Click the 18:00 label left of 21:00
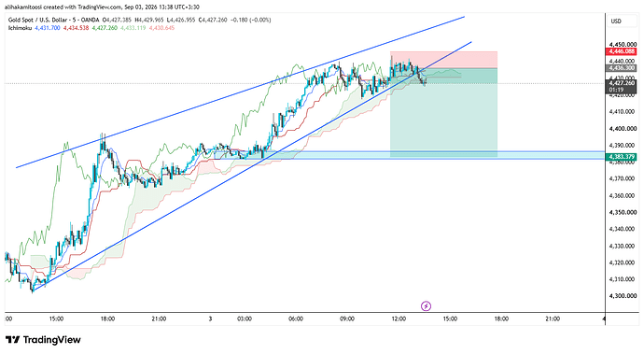Screen dimensions: 644x354 tap(107, 319)
